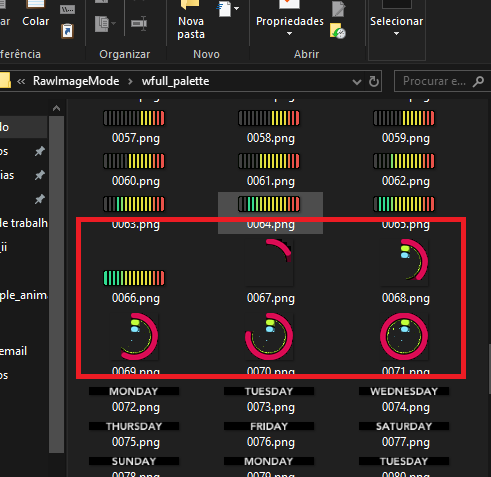This screenshot has height=477, width=491.
Task: Show hidden parent folders in address bar
Action: [21, 81]
